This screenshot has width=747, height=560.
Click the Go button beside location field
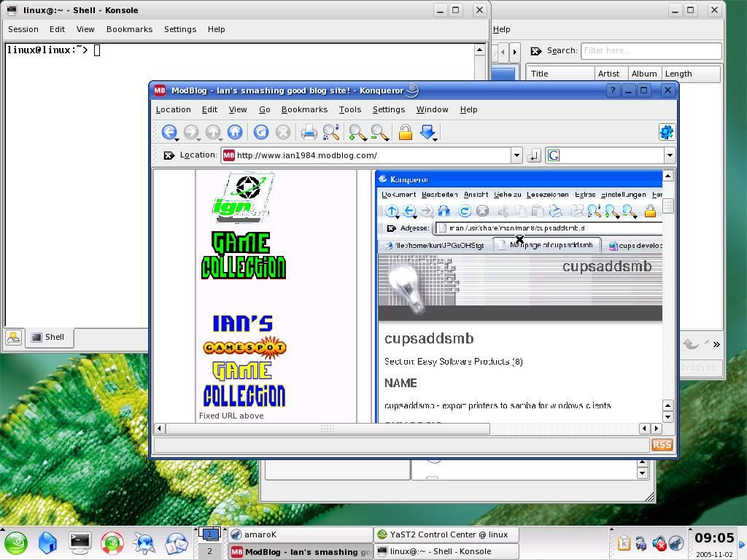coord(533,155)
